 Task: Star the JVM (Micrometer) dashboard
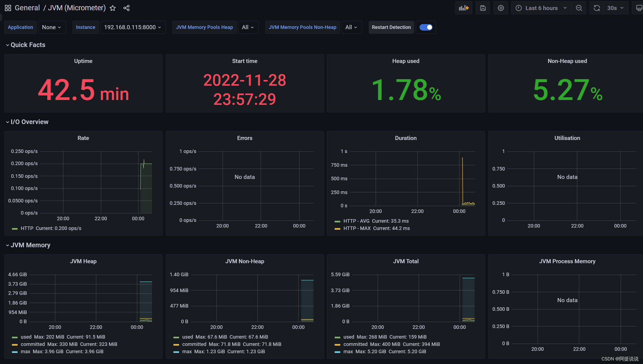(113, 8)
